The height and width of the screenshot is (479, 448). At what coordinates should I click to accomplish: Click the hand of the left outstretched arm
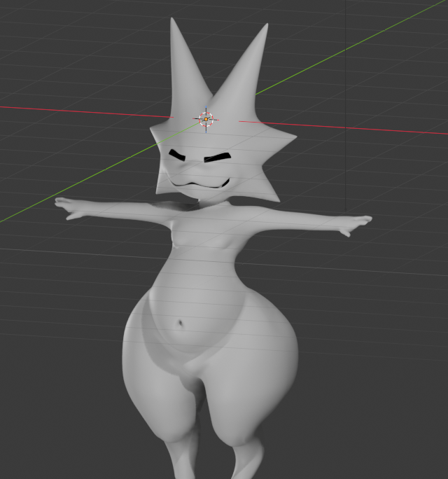[x=69, y=208]
